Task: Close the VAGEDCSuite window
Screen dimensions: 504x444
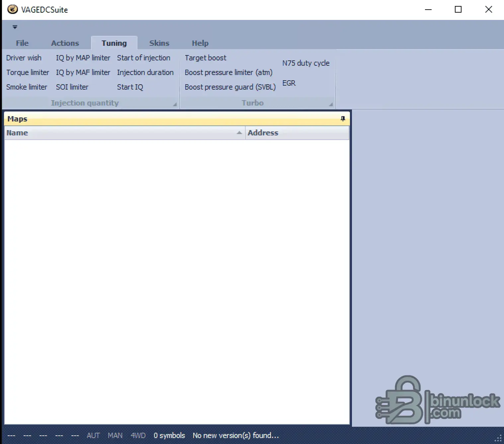Action: point(488,10)
